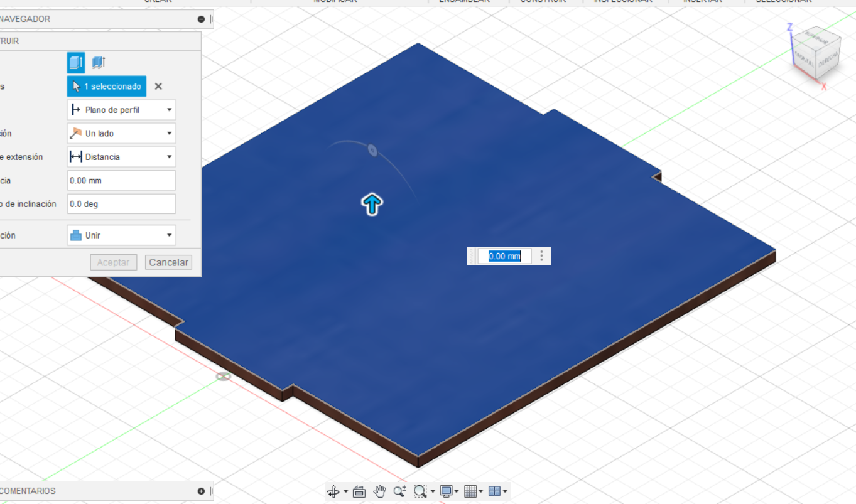This screenshot has height=504, width=856.
Task: Click the grid settings icon
Action: 470,491
